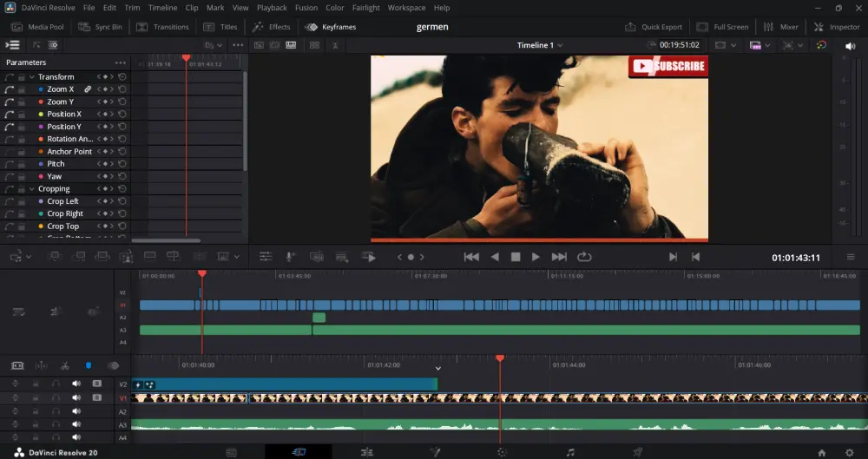Enable curve for Position Y parameter
868x459 pixels.
click(10, 127)
